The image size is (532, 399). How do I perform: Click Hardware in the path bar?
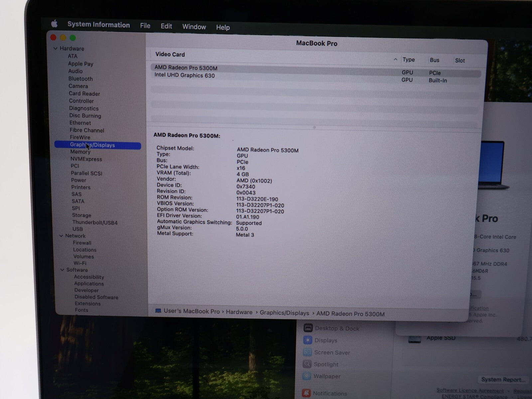239,312
